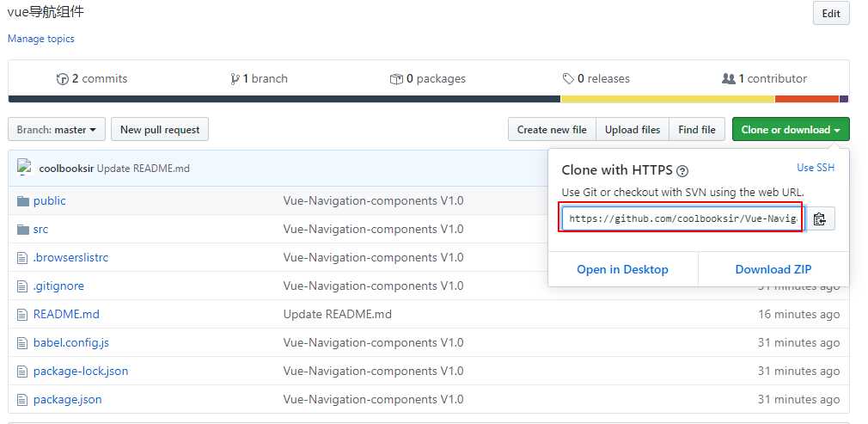Click commit message in .gitignore row

373,286
